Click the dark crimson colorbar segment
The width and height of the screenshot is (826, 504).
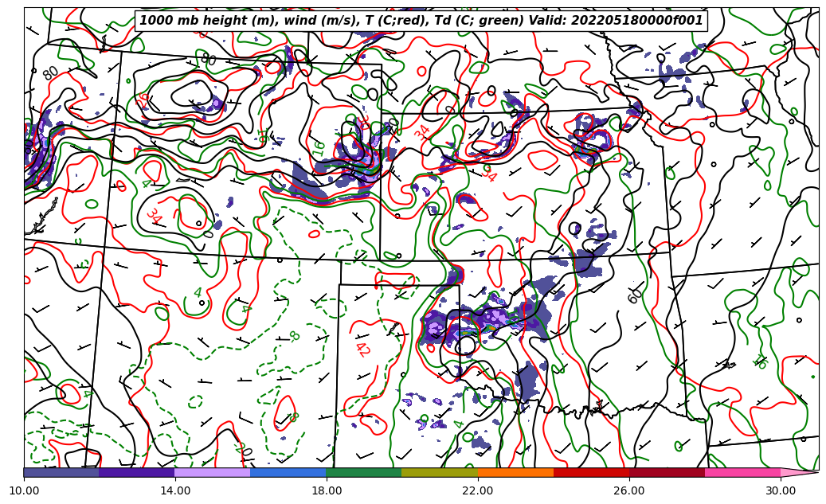tap(667, 472)
